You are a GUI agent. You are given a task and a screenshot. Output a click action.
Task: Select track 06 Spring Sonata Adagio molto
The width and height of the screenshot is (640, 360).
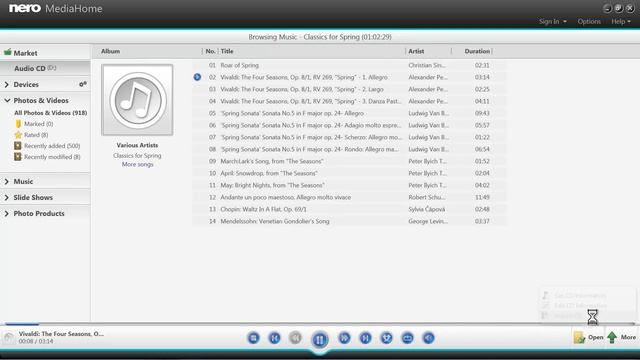coord(349,125)
